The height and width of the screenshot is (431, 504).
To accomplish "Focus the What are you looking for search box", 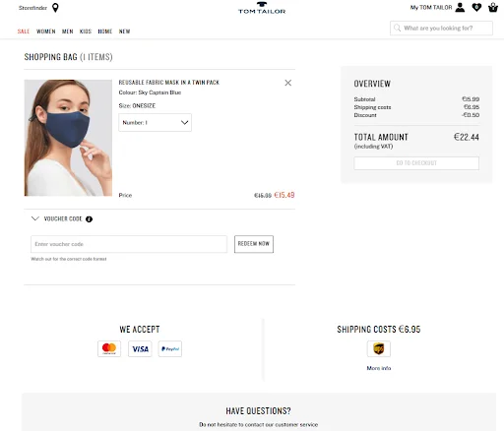I will [441, 28].
